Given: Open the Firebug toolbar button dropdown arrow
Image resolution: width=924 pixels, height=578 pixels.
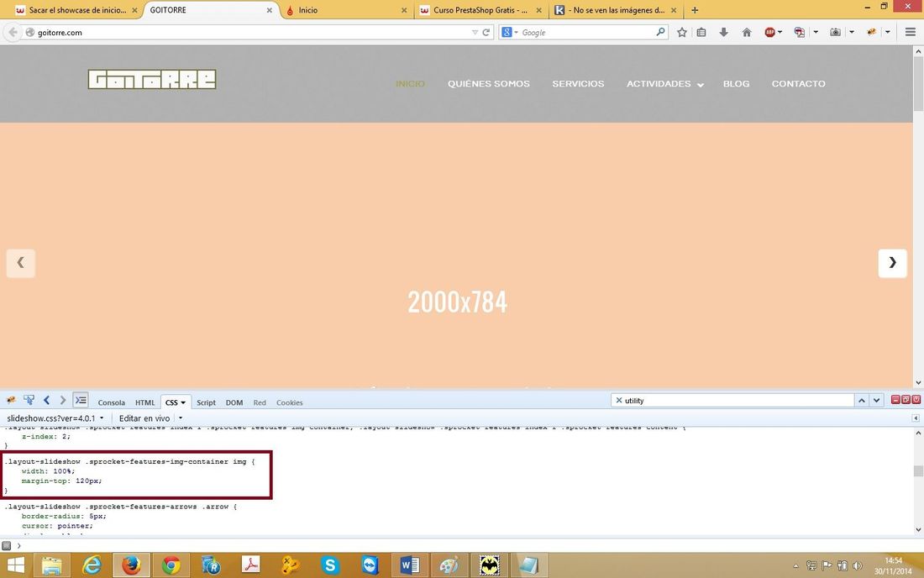Looking at the screenshot, I should pyautogui.click(x=888, y=33).
